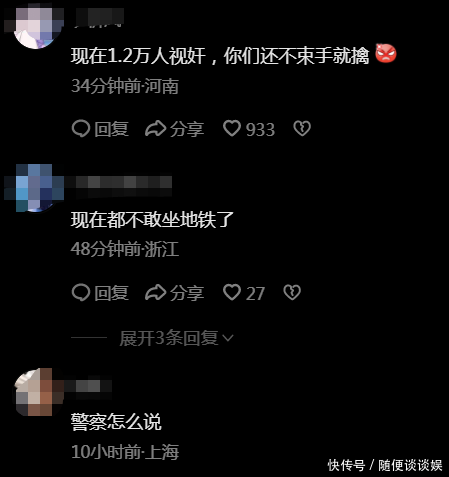
Task: Like the comment with 933 likes
Action: [x=232, y=128]
